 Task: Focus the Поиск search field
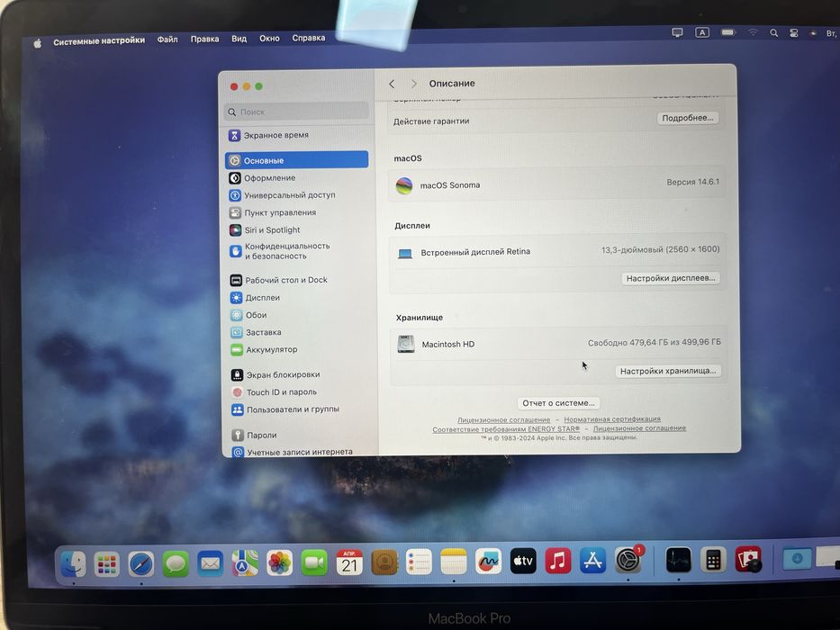tap(297, 112)
